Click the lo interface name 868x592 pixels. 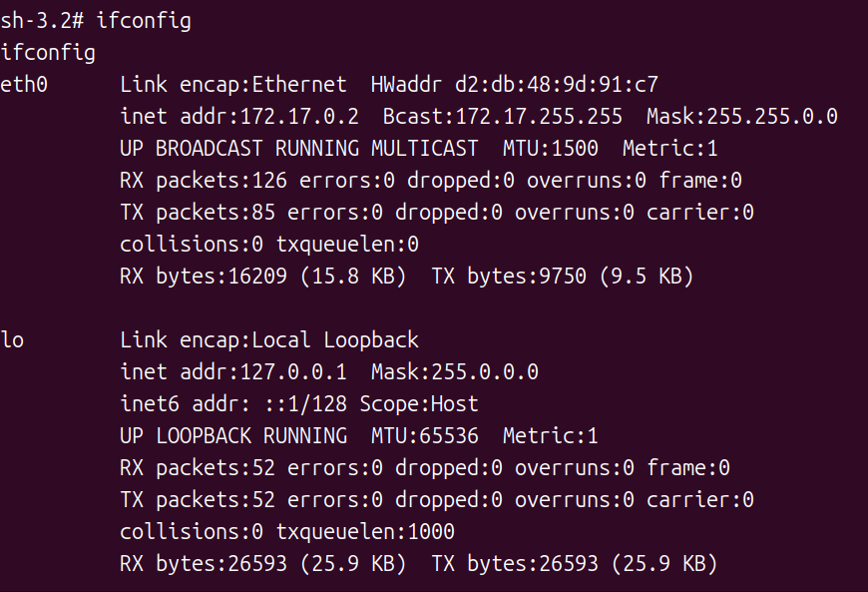(13, 340)
